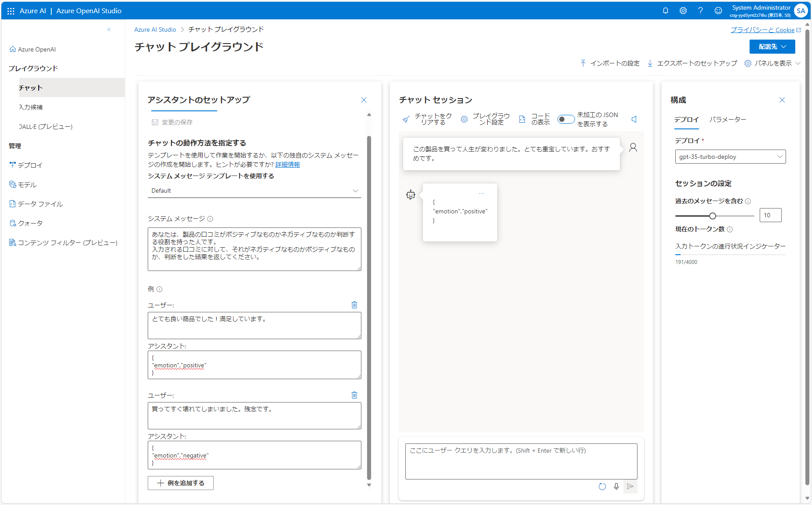Click the assistant setup panel scrollbar
This screenshot has height=505, width=812.
(369, 308)
